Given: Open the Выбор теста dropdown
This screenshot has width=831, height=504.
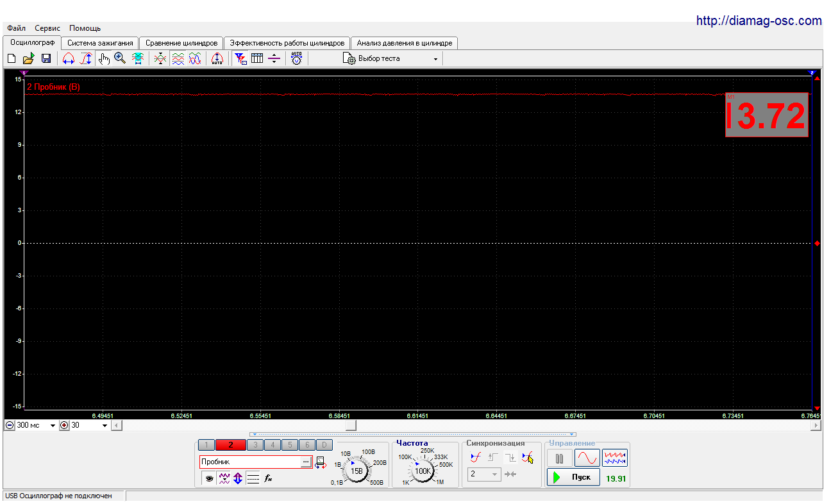Looking at the screenshot, I should pyautogui.click(x=391, y=58).
